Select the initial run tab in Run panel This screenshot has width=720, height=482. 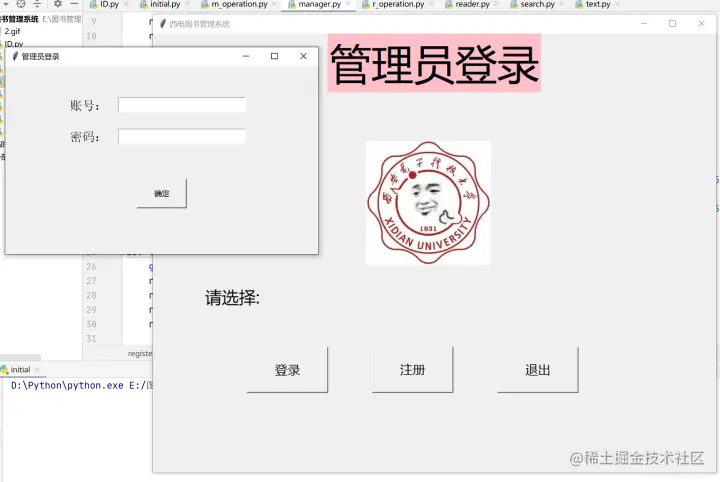point(20,370)
